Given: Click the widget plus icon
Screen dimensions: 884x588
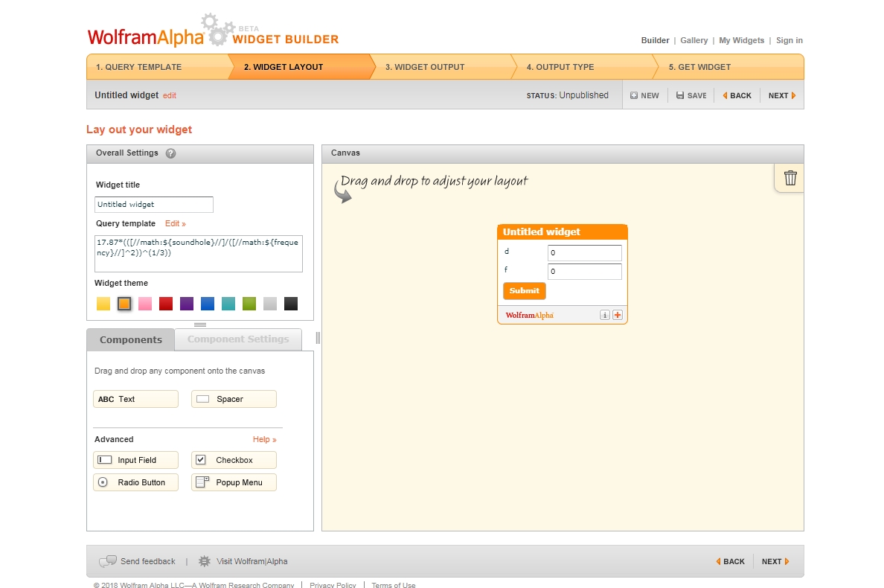Looking at the screenshot, I should coord(618,315).
